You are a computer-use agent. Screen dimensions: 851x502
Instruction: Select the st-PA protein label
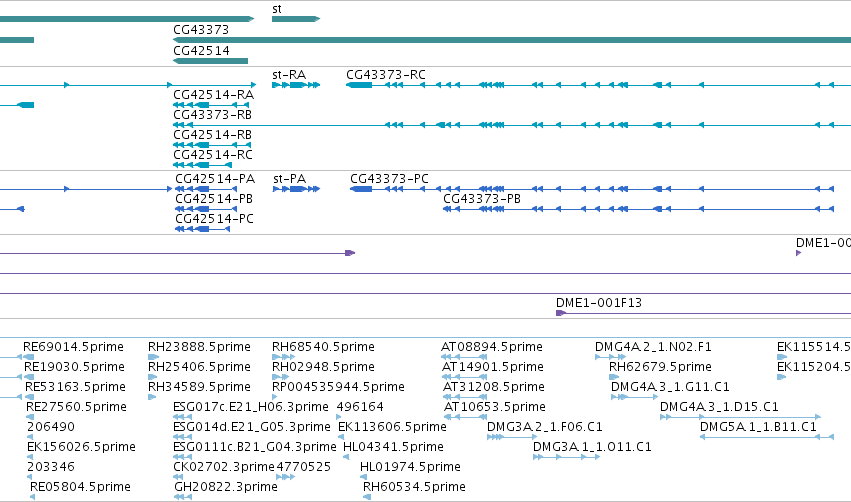pos(290,179)
